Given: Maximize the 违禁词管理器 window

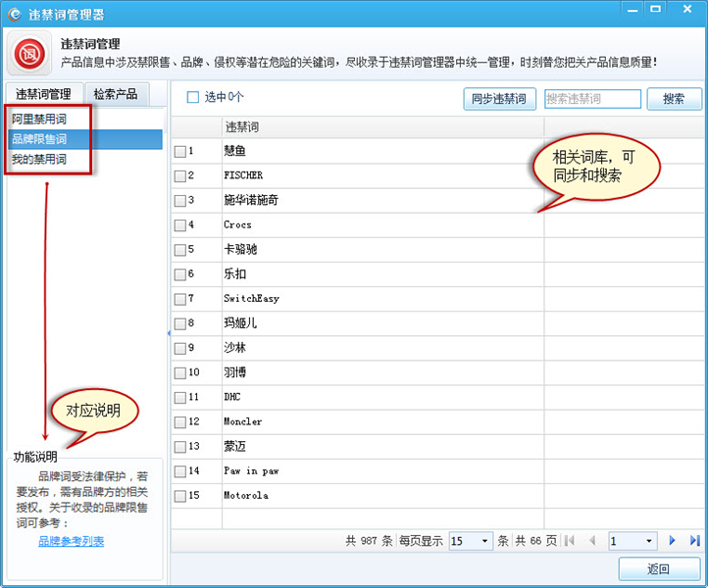Looking at the screenshot, I should click(x=656, y=9).
